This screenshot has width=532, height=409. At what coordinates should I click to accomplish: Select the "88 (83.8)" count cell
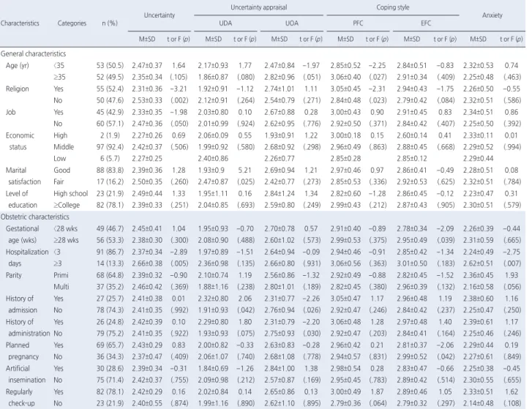click(x=110, y=170)
